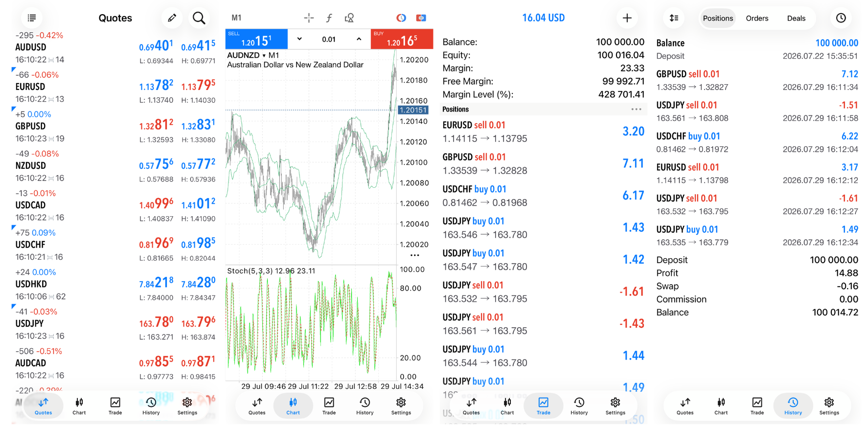Open indicators with the f icon
Viewport: 868px width, 426px height.
(x=329, y=18)
